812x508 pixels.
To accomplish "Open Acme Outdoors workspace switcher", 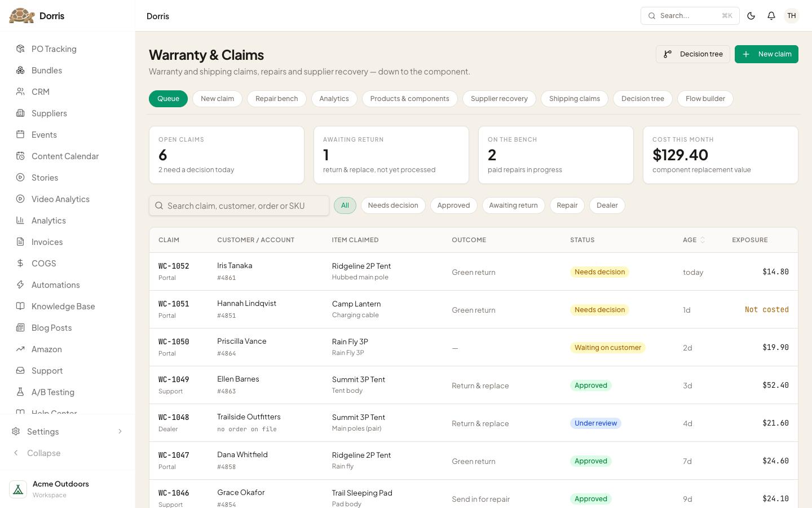I will [x=68, y=489].
